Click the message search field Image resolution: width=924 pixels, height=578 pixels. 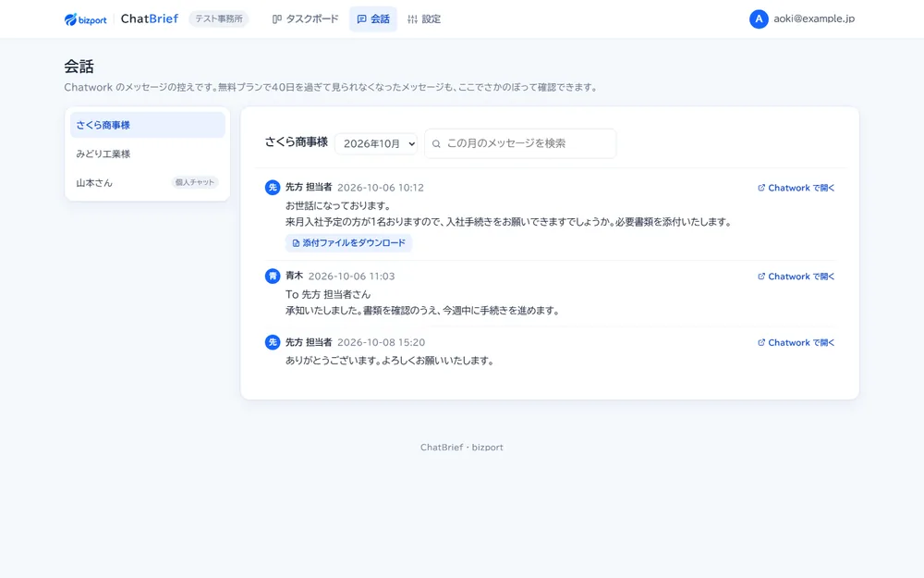click(x=520, y=143)
